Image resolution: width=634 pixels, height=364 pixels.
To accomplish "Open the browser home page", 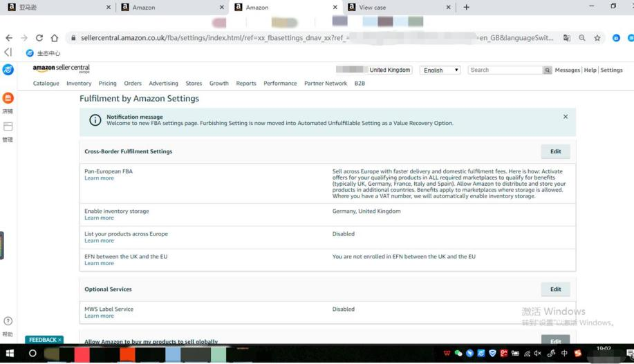I will (x=54, y=37).
